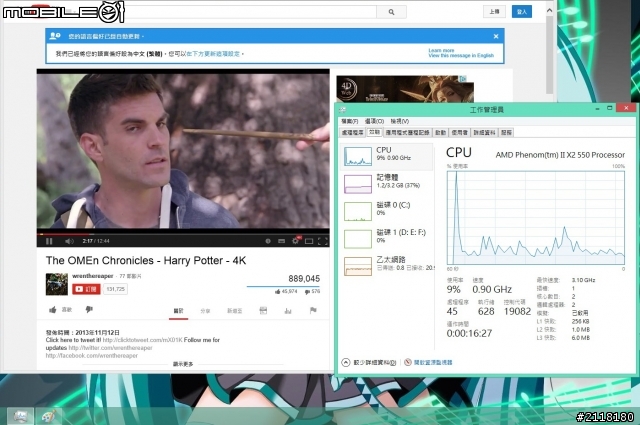Image resolution: width=640 pixels, height=425 pixels.
Task: Collapse Task Manager using the fewer details arrow
Action: click(x=346, y=363)
